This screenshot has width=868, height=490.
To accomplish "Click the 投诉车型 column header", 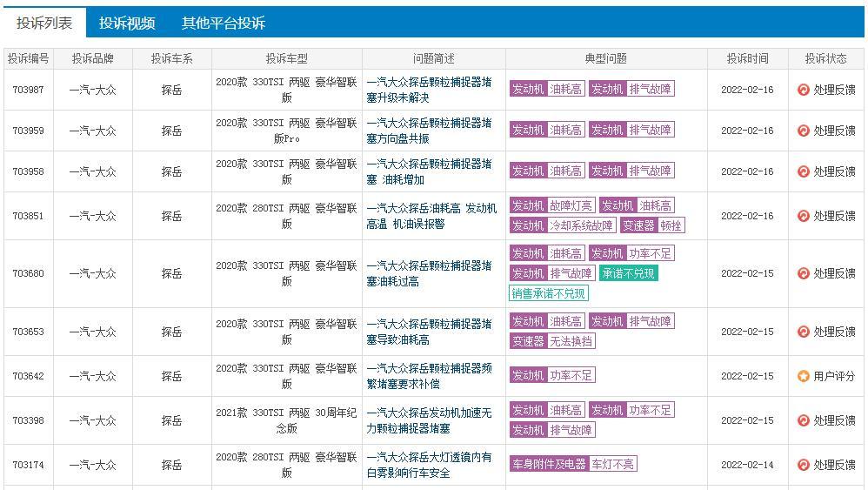I will click(x=287, y=58).
